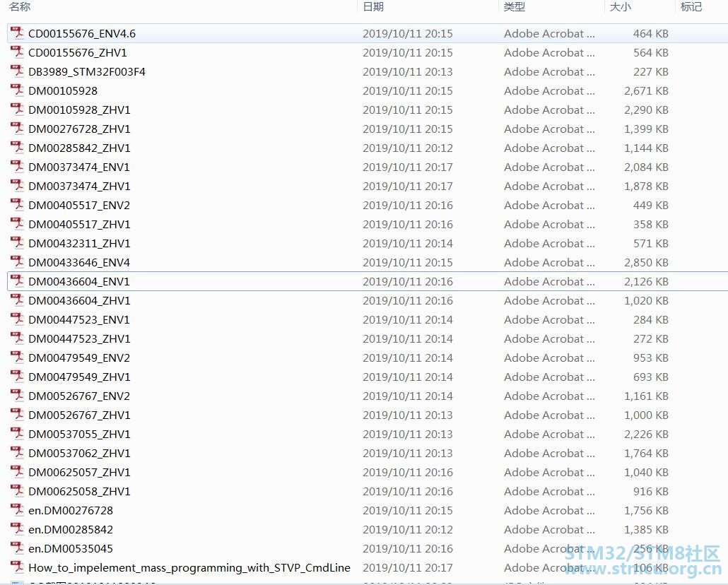Click the PDF icon of DM00447523_ZHV1
The width and height of the screenshot is (728, 585).
(x=17, y=338)
